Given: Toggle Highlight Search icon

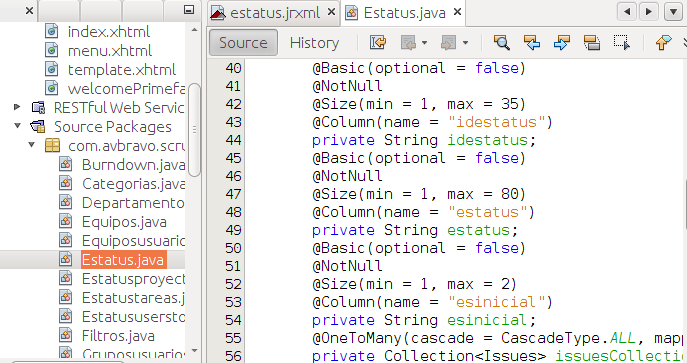Looking at the screenshot, I should pos(591,42).
